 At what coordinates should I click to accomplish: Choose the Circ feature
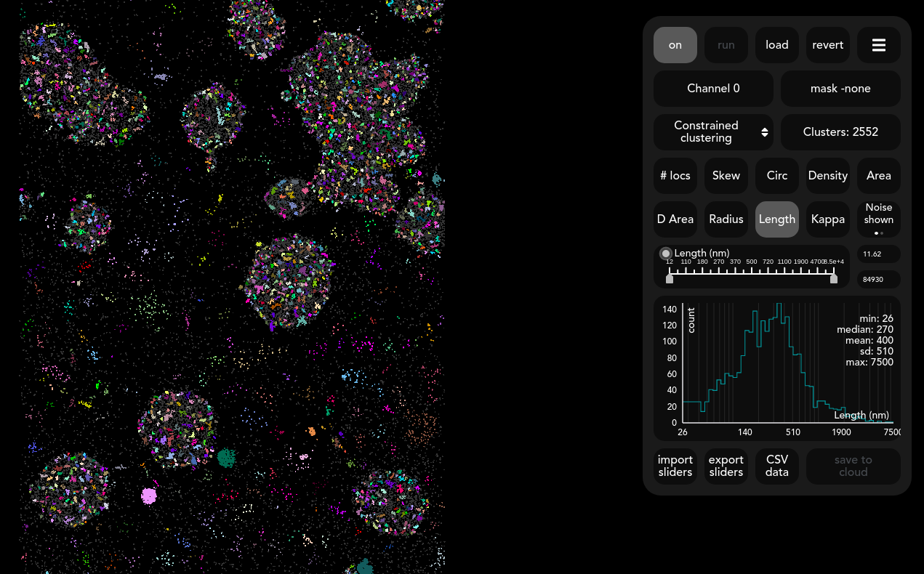[x=776, y=175]
